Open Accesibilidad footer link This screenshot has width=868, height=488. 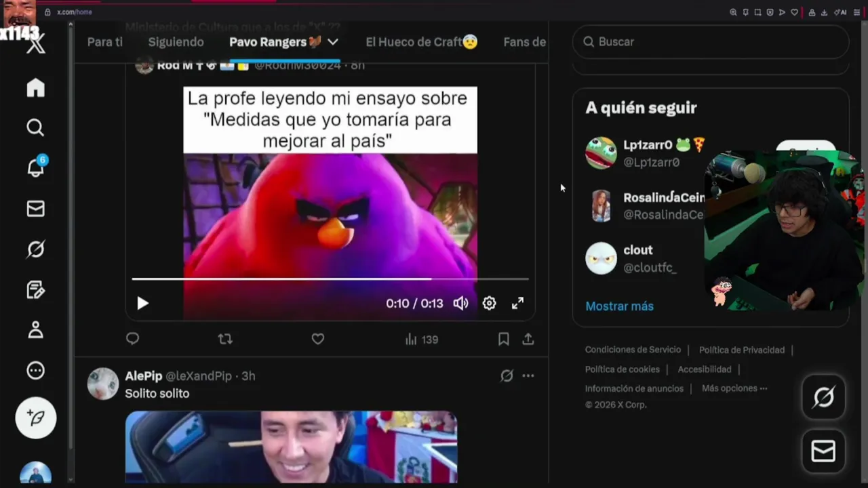click(705, 369)
